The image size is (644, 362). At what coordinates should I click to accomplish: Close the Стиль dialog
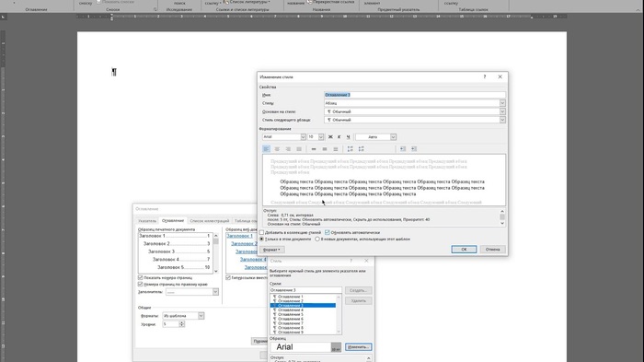[x=366, y=261]
